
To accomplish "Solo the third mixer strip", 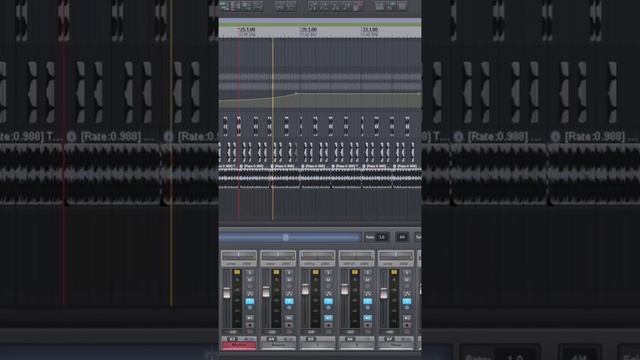I will pyautogui.click(x=328, y=272).
